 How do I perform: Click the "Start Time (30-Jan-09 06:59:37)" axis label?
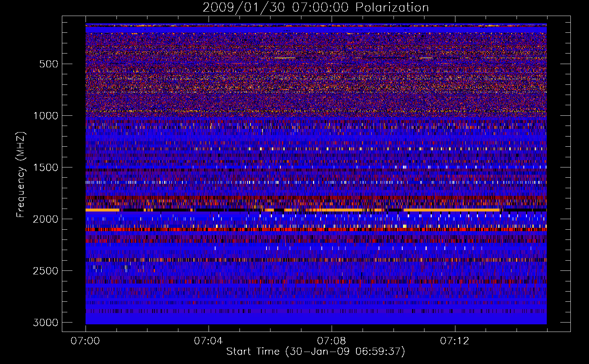click(x=316, y=351)
